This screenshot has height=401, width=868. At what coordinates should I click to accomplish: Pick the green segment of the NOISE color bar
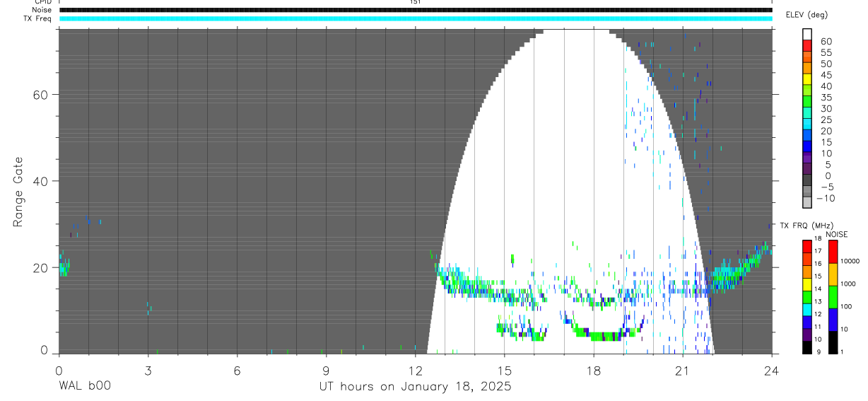click(x=833, y=296)
